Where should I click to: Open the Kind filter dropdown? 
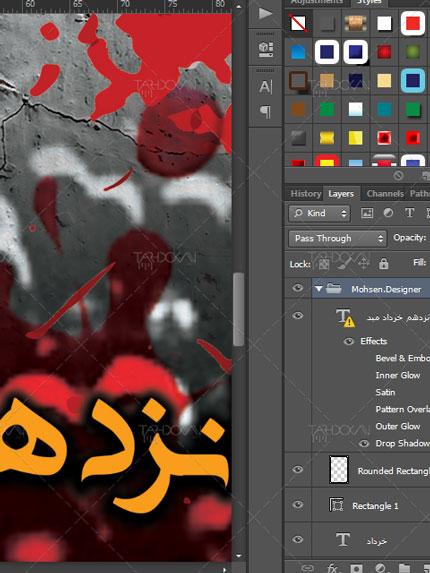point(319,213)
